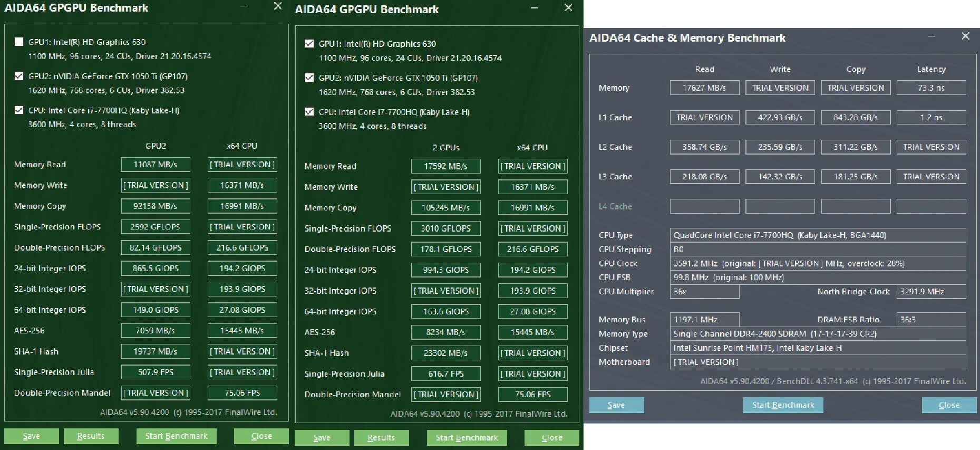Open Results in the middle GPGPU Benchmark window
Viewport: 980px width, 450px height.
click(381, 438)
